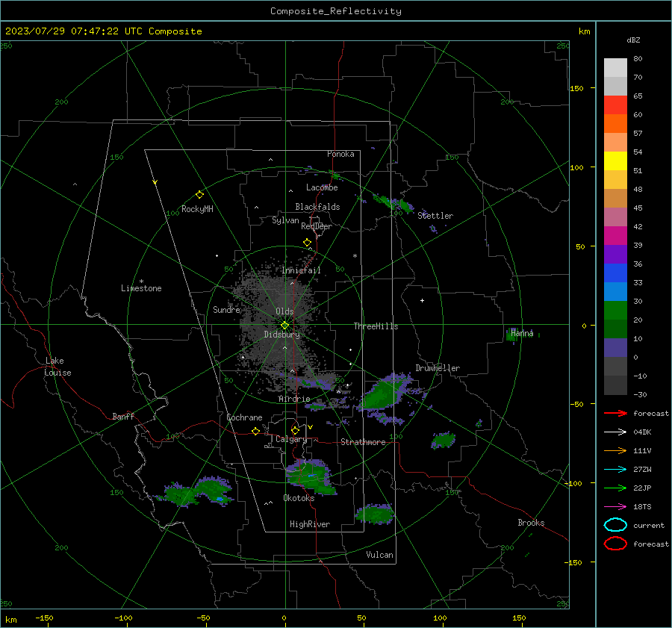Click the Banff label
The width and height of the screenshot is (672, 628).
123,416
